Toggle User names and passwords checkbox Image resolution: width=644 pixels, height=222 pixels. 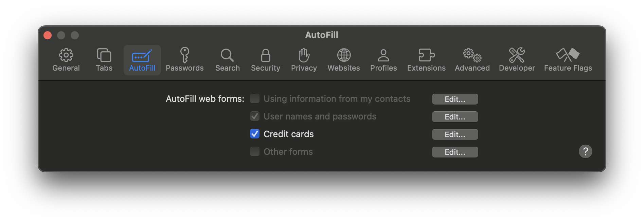(x=255, y=116)
